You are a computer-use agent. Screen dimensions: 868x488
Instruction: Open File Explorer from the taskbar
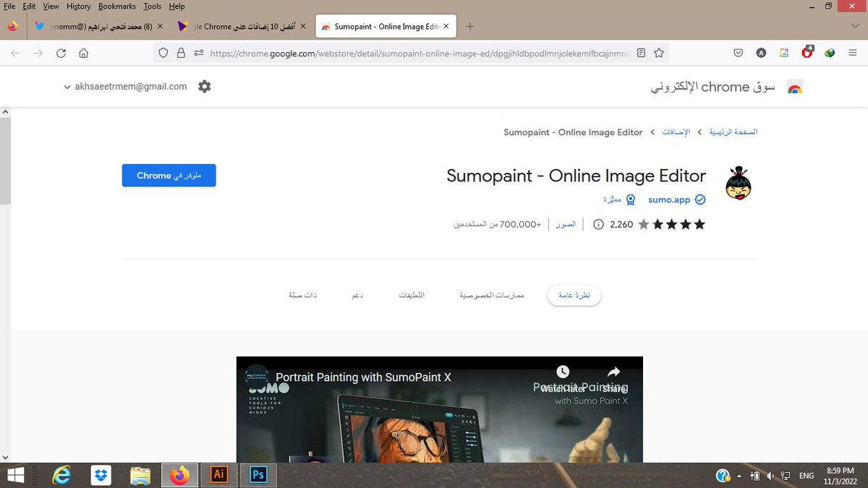140,475
